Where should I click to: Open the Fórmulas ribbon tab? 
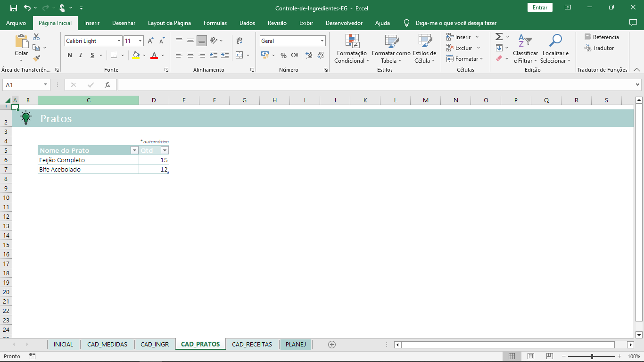(x=215, y=23)
